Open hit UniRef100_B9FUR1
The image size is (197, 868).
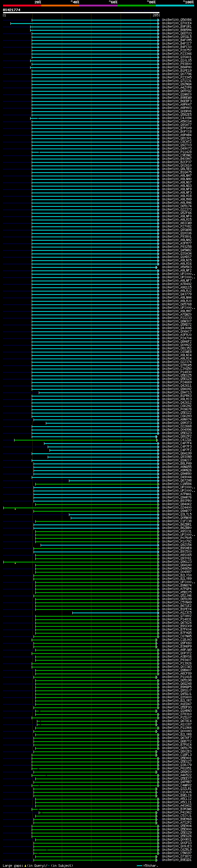tap(176, 26)
